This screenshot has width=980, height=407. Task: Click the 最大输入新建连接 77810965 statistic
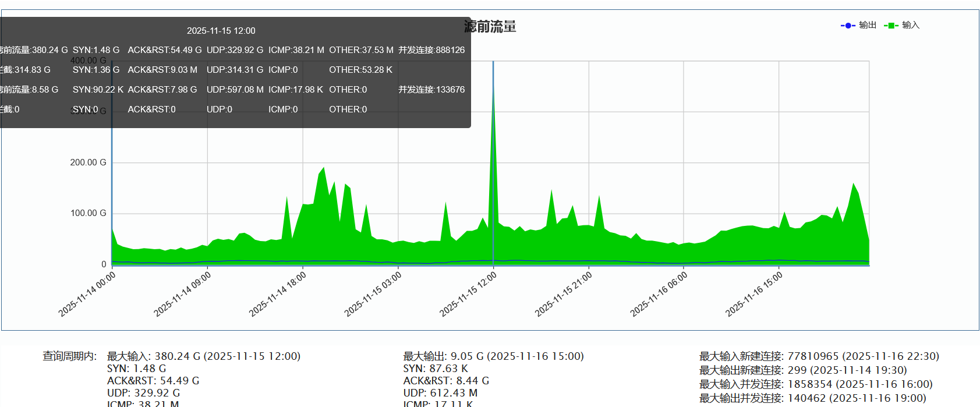pos(819,356)
